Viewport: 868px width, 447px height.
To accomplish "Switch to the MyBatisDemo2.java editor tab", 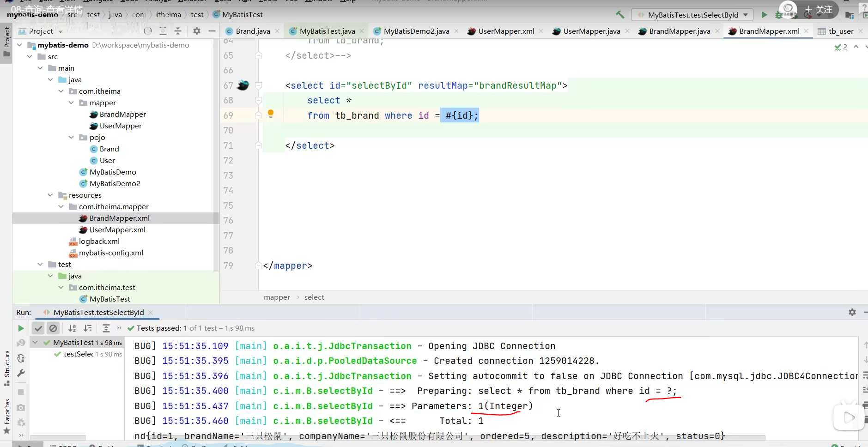I will pos(416,31).
